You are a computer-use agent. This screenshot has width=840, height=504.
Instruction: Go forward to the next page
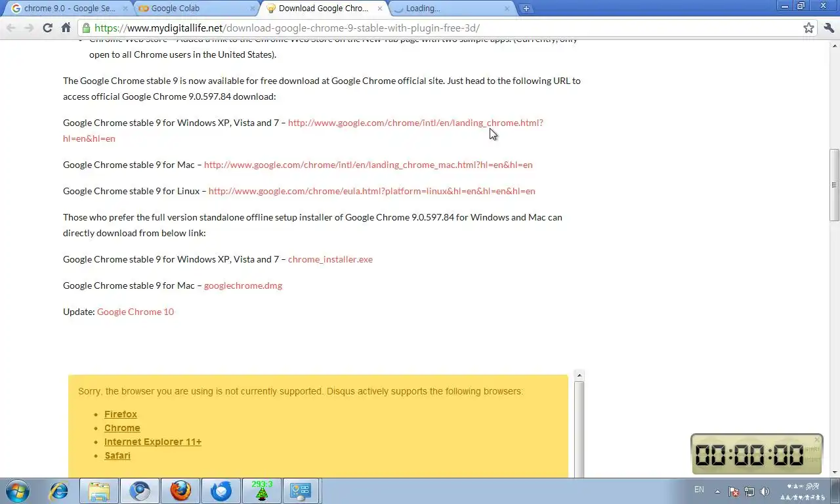[x=29, y=28]
